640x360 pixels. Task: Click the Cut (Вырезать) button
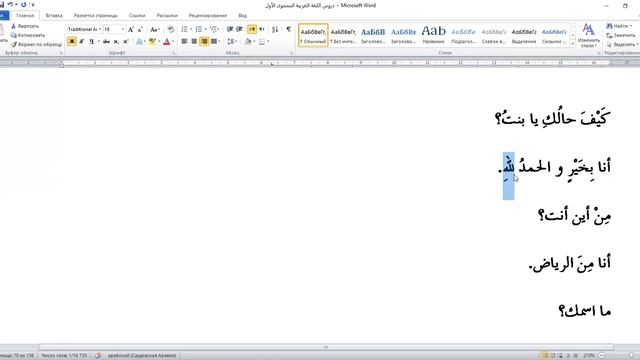pyautogui.click(x=25, y=26)
